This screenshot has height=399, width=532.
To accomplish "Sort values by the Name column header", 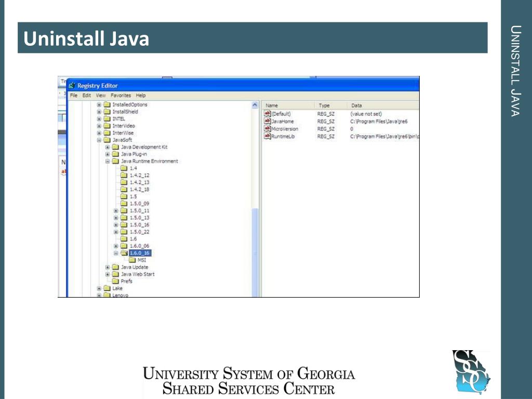I will point(288,105).
